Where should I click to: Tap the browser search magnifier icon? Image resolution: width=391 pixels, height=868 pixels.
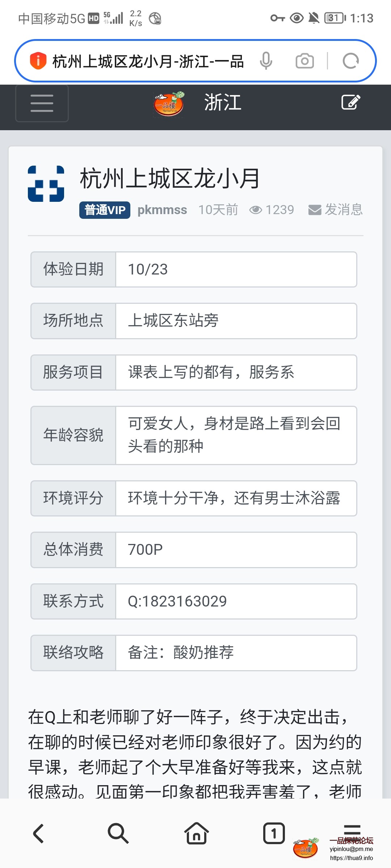(118, 834)
